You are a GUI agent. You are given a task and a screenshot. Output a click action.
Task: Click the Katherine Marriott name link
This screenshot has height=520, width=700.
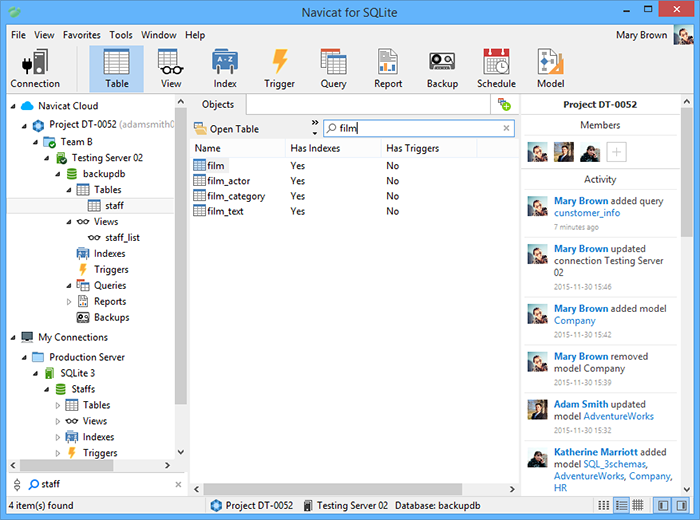pos(596,452)
